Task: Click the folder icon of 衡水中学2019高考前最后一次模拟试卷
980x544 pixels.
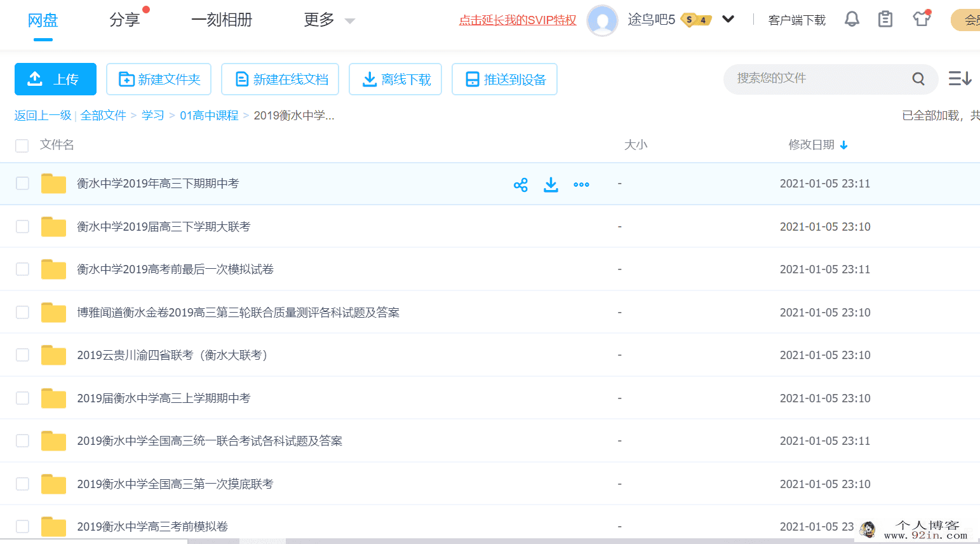Action: (x=53, y=269)
